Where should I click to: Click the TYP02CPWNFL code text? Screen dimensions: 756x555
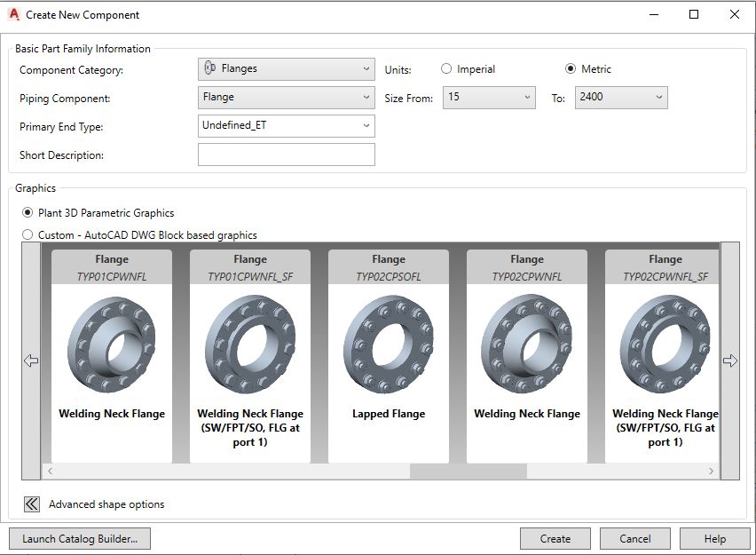526,276
